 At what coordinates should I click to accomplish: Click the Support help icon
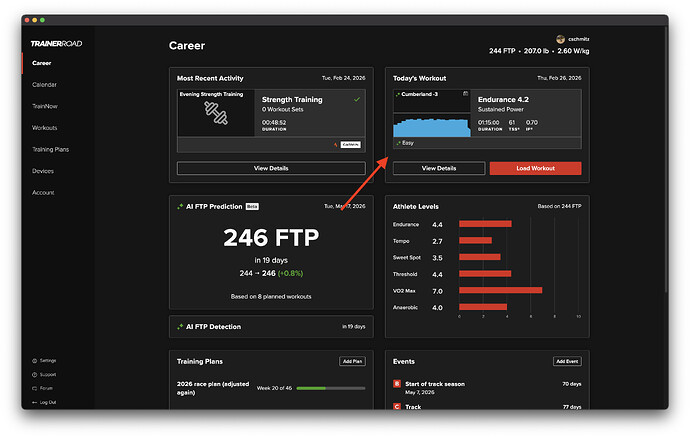(34, 375)
